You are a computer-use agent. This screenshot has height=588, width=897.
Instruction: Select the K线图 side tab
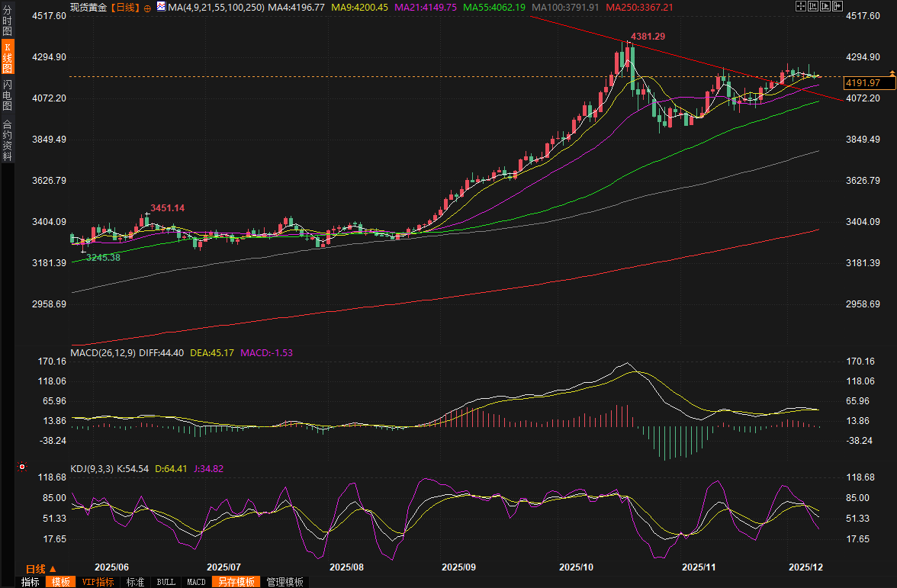pos(7,58)
